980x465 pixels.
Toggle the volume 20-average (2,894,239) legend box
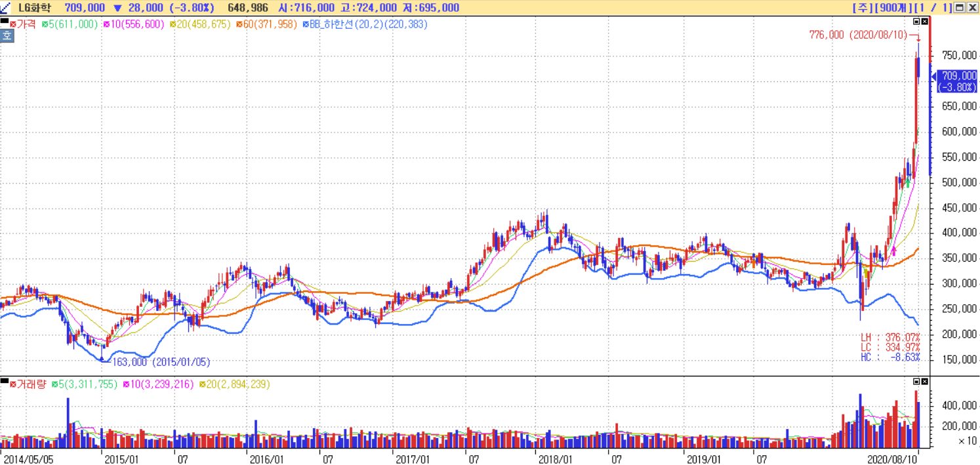coord(202,384)
